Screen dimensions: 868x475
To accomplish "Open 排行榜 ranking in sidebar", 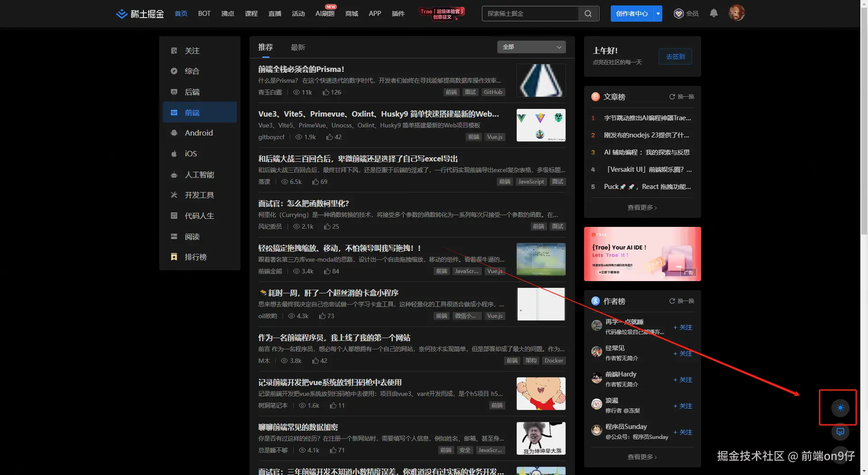I will 199,257.
